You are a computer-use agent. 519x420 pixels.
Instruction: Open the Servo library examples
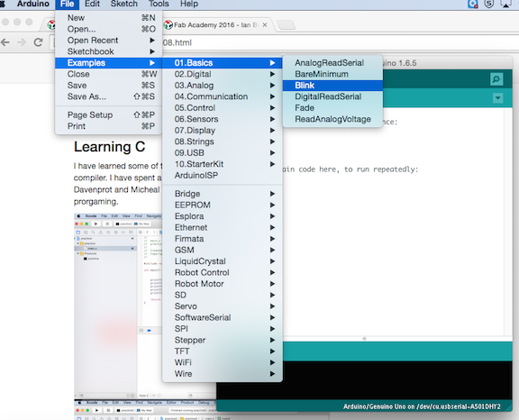tap(223, 306)
